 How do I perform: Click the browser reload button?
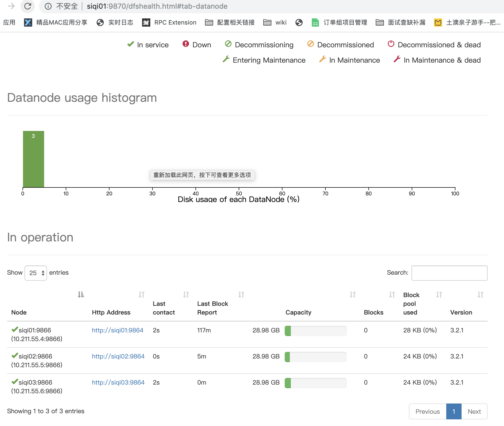(28, 6)
